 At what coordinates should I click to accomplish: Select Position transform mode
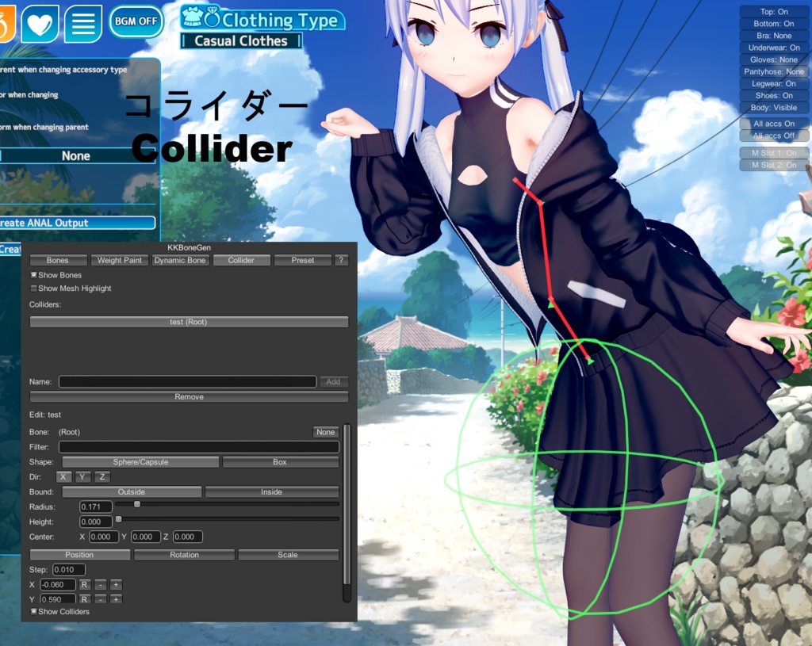80,554
